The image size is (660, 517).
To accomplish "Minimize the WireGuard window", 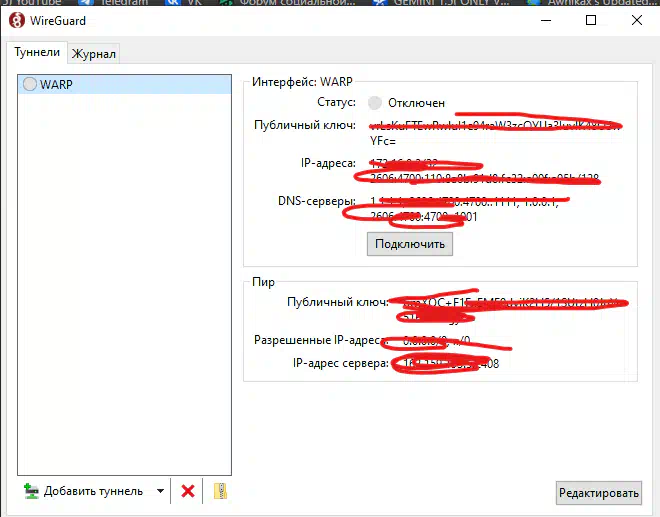I will pyautogui.click(x=546, y=20).
